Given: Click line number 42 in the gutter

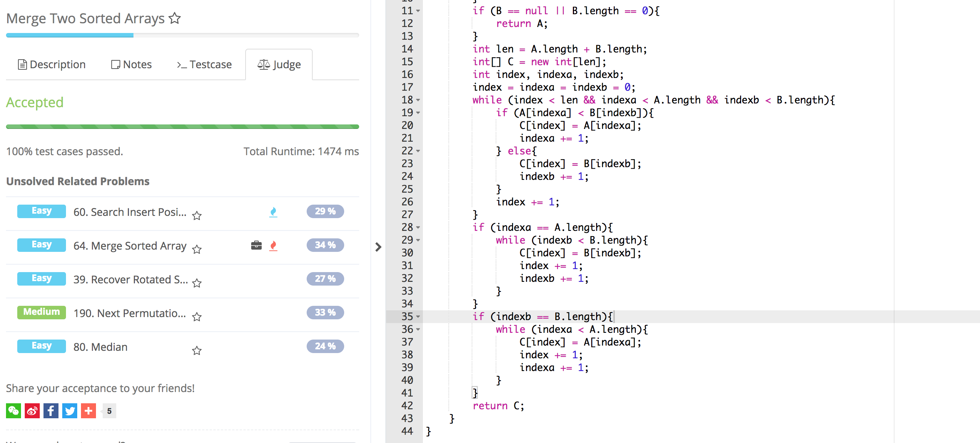Looking at the screenshot, I should [x=407, y=406].
